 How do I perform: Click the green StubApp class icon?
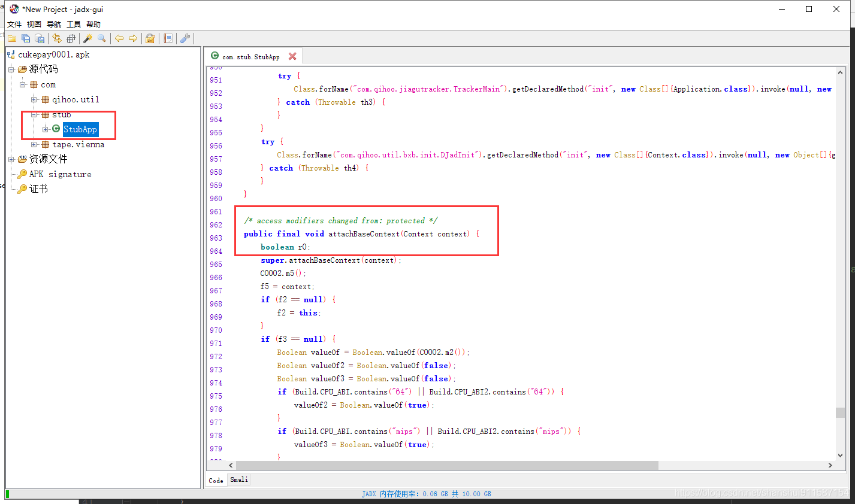[56, 129]
